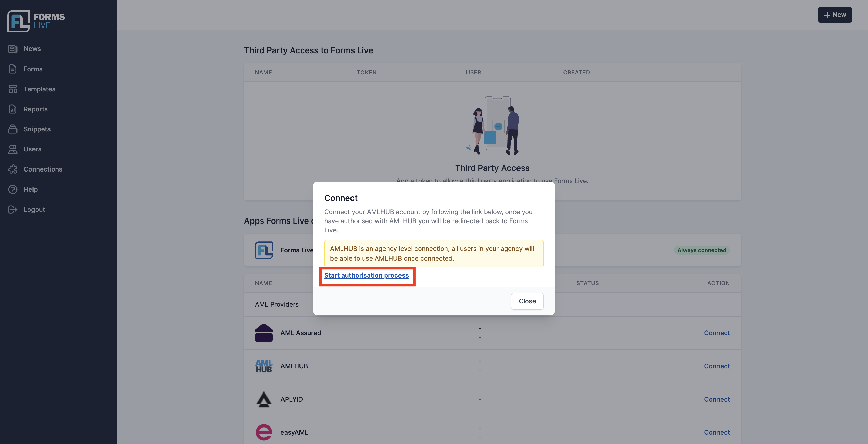Click Start authorisation process link

pos(366,275)
